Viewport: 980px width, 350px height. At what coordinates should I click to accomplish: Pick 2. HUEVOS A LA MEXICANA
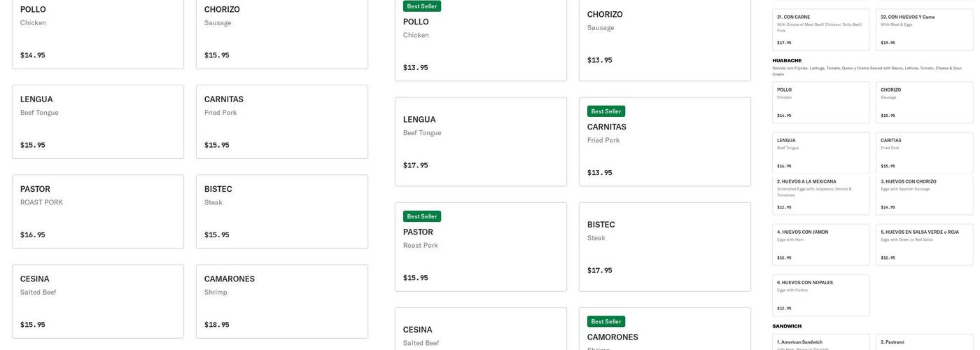820,194
